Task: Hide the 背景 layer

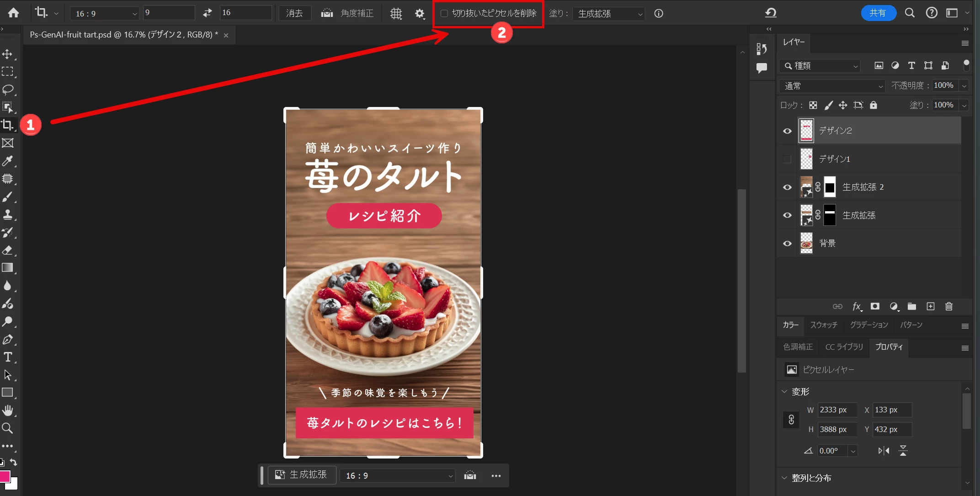Action: pos(787,243)
